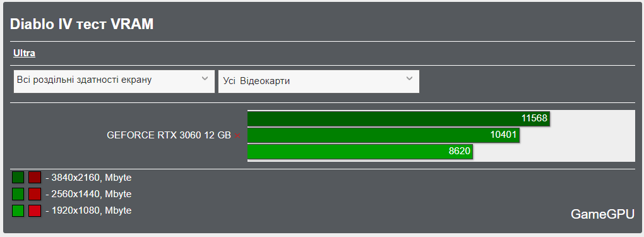Open the screen resolutions dropdown
644x237 pixels.
point(114,81)
